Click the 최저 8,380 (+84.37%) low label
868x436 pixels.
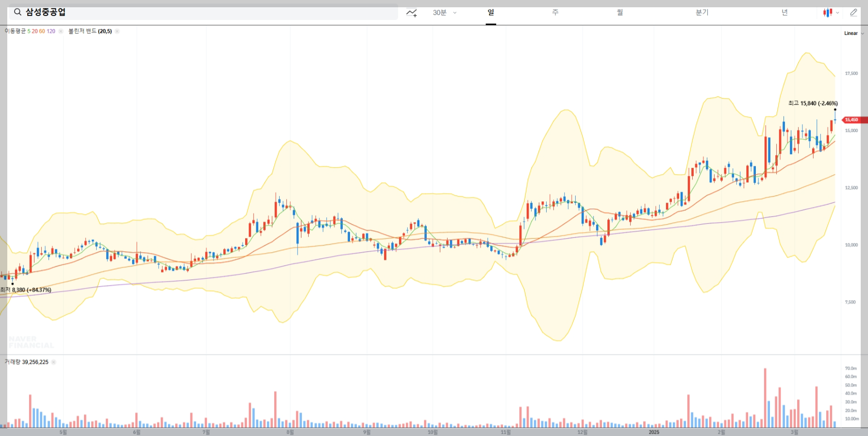click(x=26, y=290)
